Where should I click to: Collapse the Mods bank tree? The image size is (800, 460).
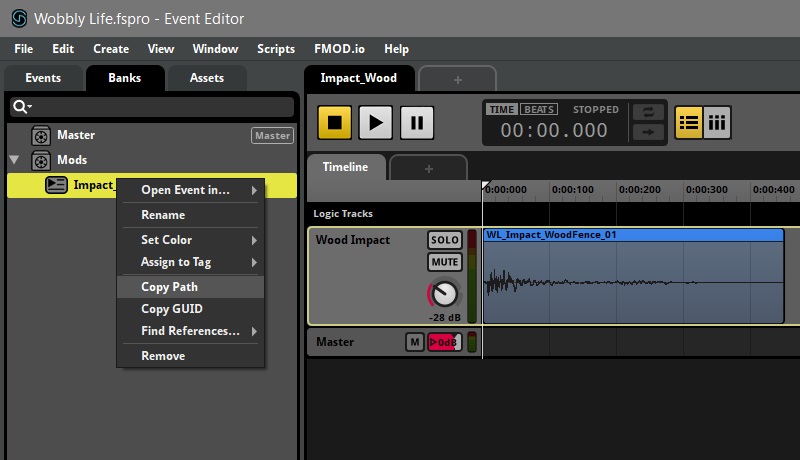[14, 160]
